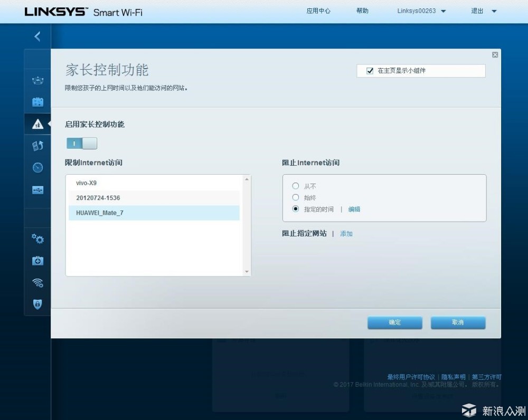Open the 帮助 menu item
Screen dimensions: 528x420
point(362,11)
